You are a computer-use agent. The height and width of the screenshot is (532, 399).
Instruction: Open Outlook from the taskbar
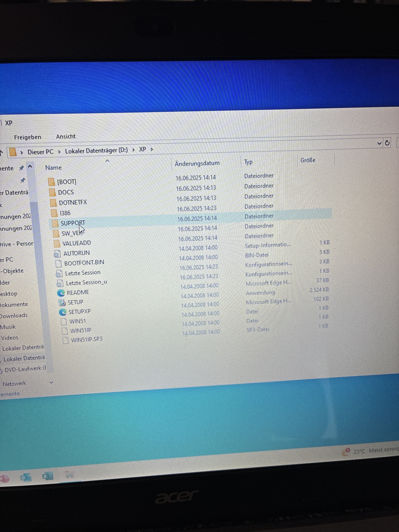pyautogui.click(x=25, y=477)
